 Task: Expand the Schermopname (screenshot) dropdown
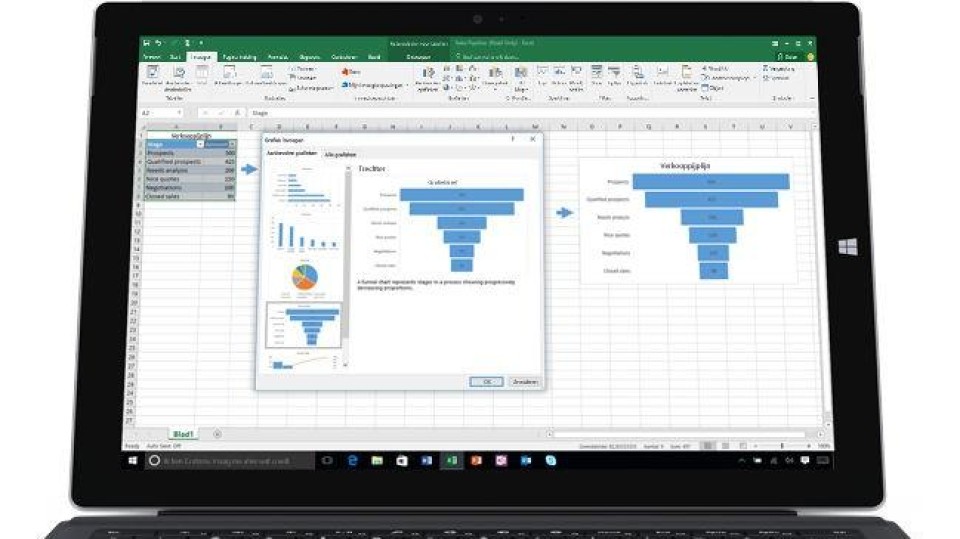pyautogui.click(x=311, y=88)
